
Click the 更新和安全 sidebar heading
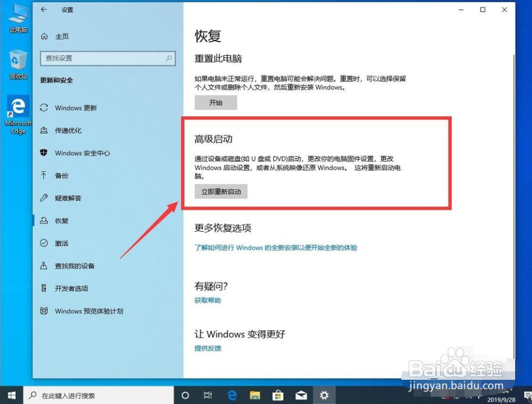tap(56, 80)
